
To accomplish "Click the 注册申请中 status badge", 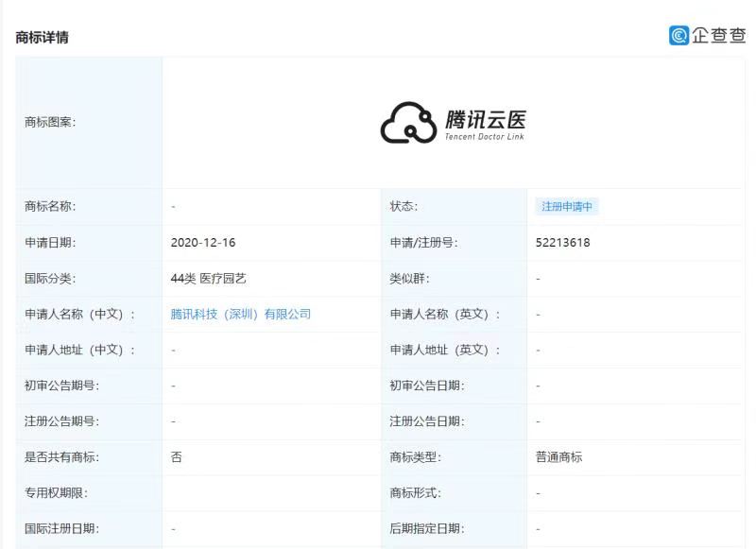I will point(566,207).
